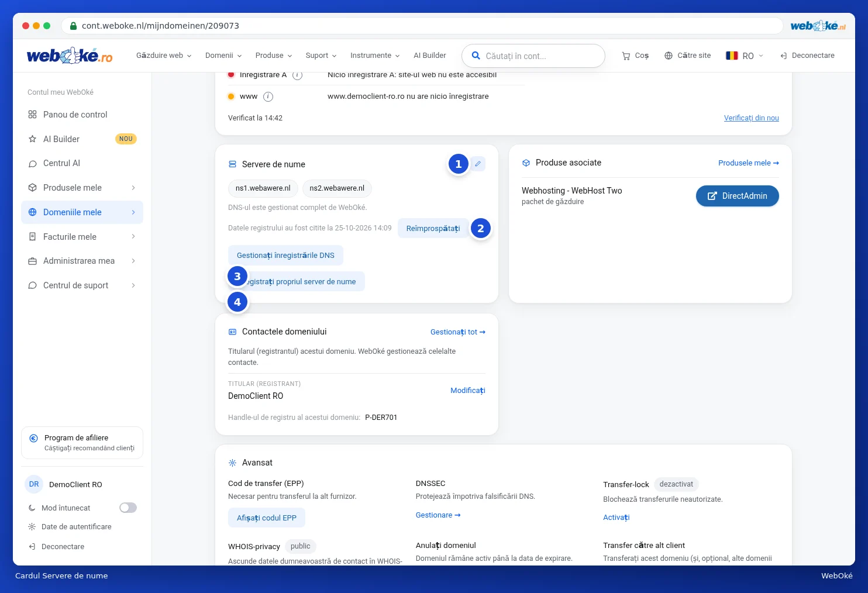Toggle the Mod întunecat switch
Image resolution: width=868 pixels, height=593 pixels.
(128, 508)
